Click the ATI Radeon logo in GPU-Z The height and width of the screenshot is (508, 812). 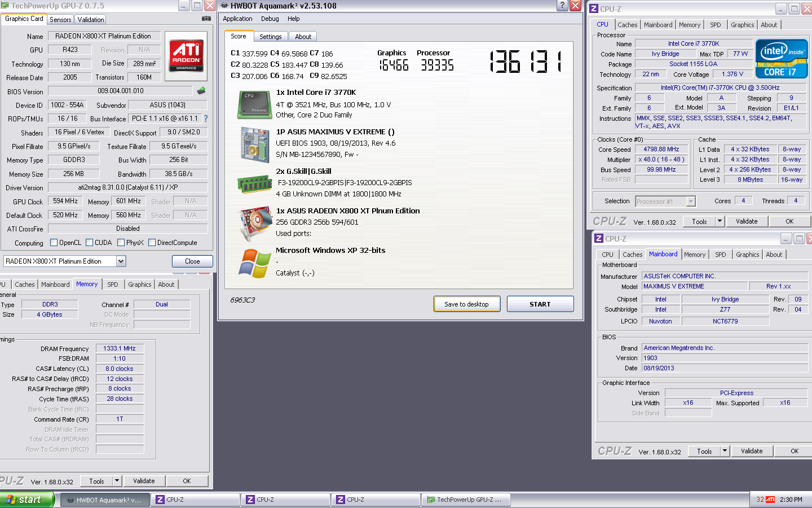(x=186, y=55)
